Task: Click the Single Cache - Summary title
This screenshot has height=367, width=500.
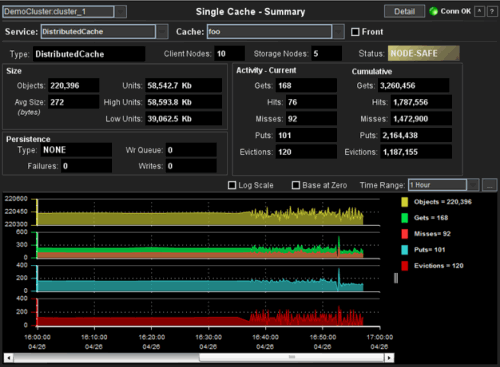Action: (250, 12)
